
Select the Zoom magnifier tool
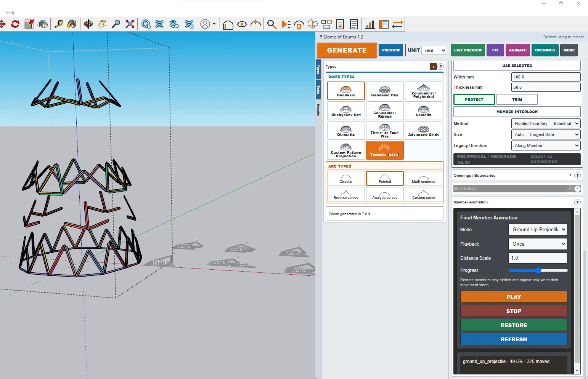(116, 24)
